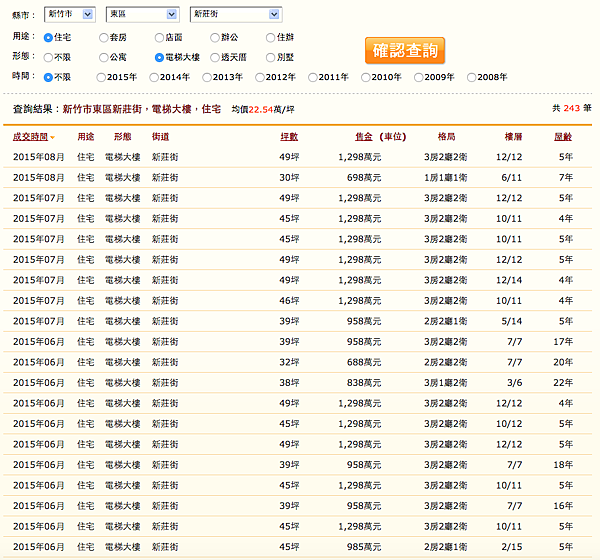Screen dimensions: 600x560
Task: Click the sort arrow beside 成交時間
Action: tap(53, 137)
